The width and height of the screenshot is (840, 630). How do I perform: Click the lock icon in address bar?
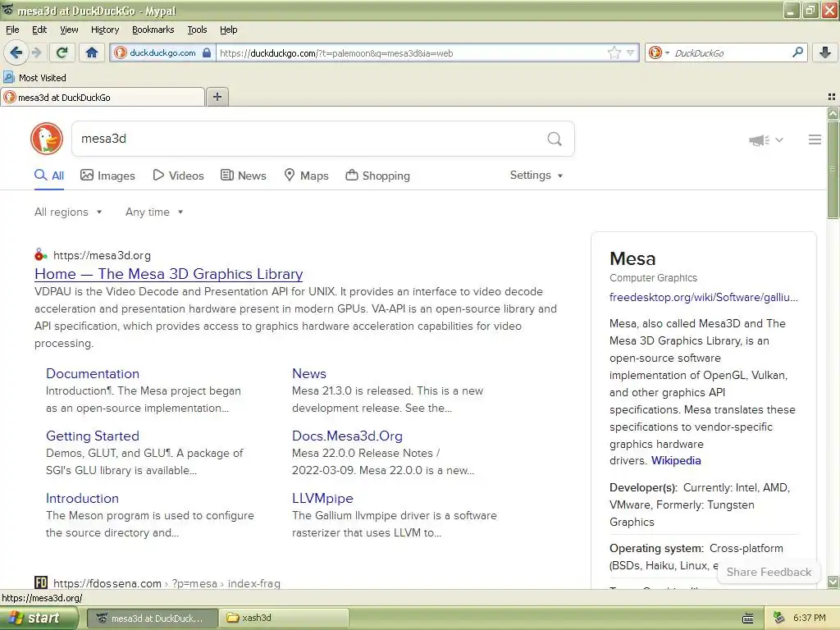coord(207,53)
